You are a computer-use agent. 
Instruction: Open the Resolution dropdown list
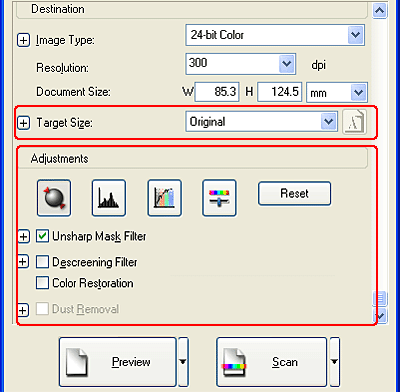286,64
